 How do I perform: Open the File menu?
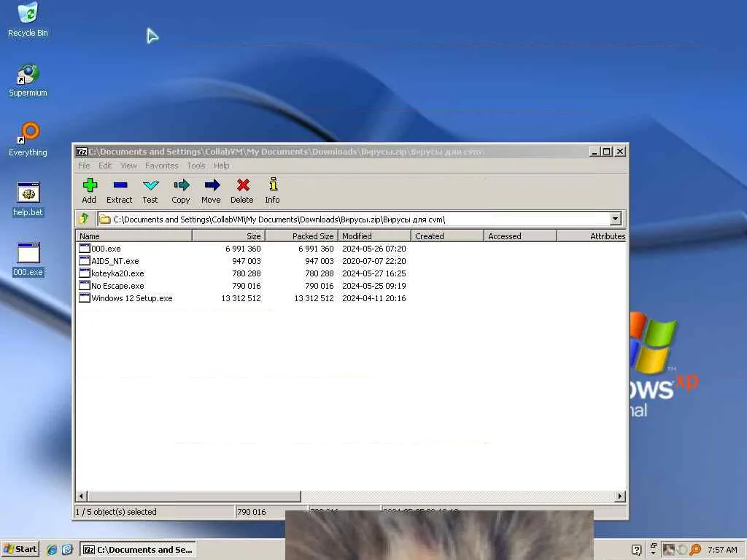click(84, 166)
